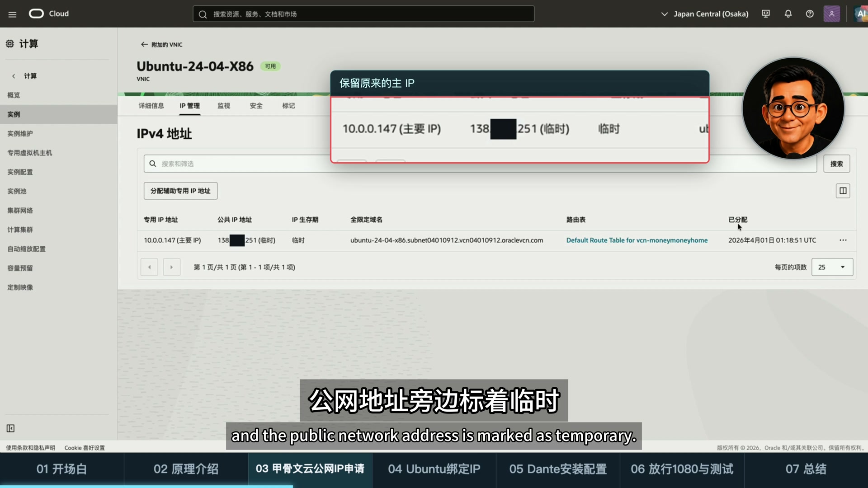Go to the next page arrow
This screenshot has height=488, width=868.
click(x=171, y=267)
